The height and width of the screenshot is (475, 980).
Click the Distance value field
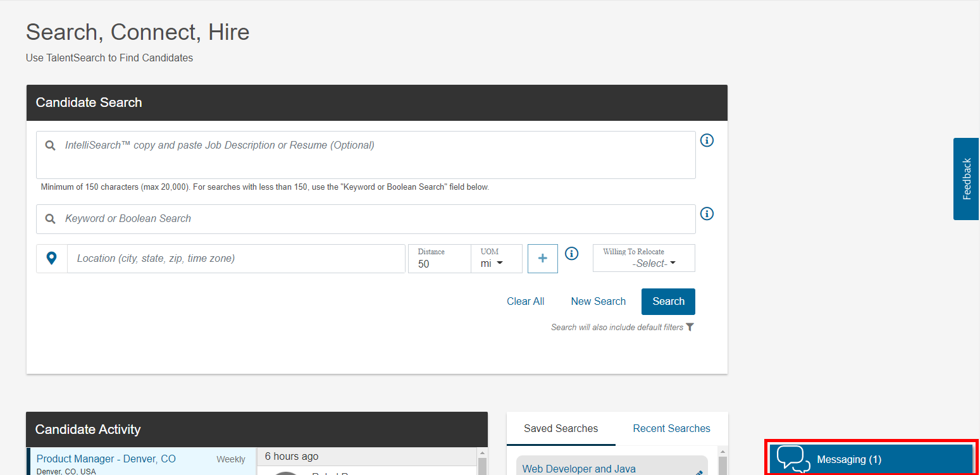439,264
